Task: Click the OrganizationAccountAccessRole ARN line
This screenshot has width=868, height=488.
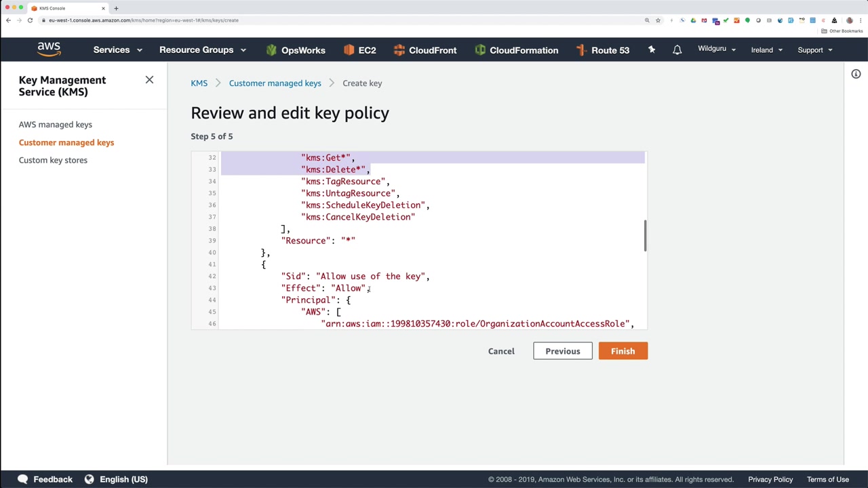Action: (477, 324)
